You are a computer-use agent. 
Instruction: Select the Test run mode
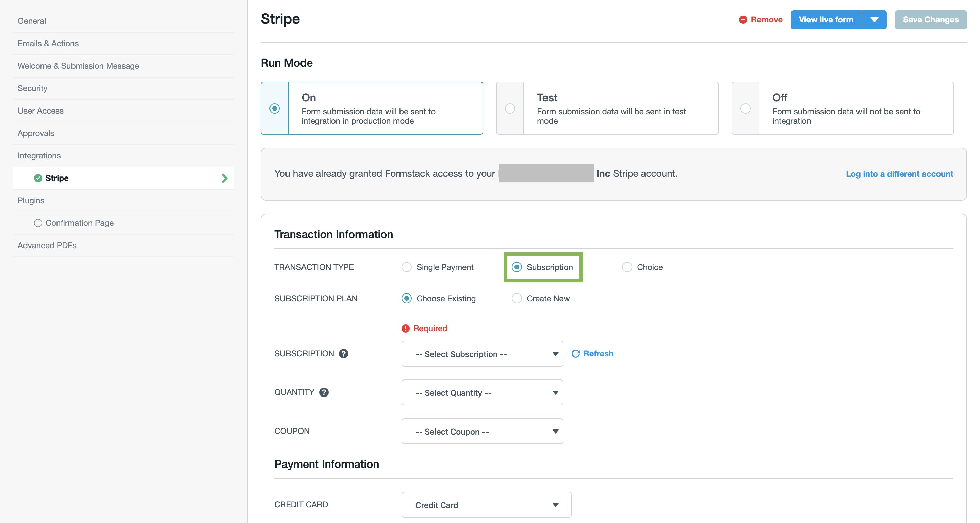point(510,108)
